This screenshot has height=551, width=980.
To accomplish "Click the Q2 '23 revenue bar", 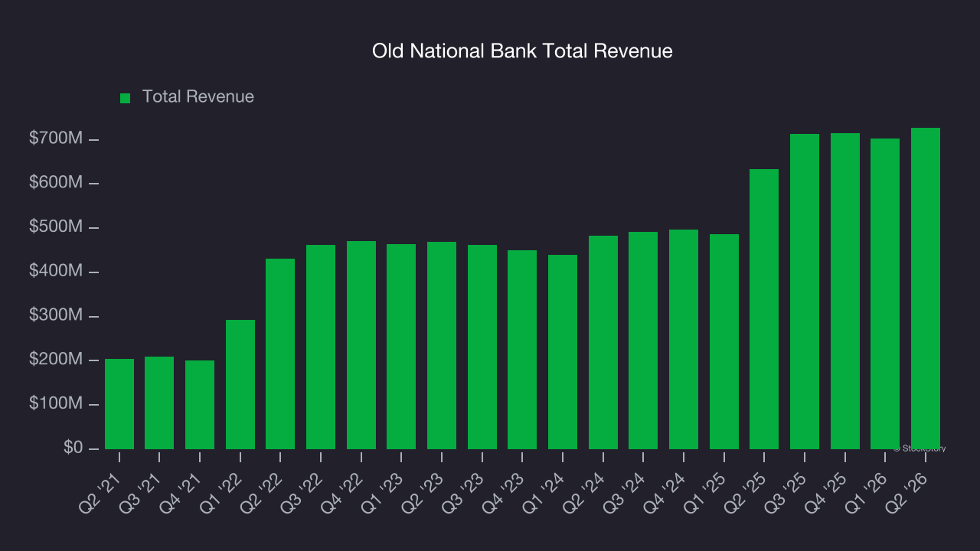I will pos(442,345).
